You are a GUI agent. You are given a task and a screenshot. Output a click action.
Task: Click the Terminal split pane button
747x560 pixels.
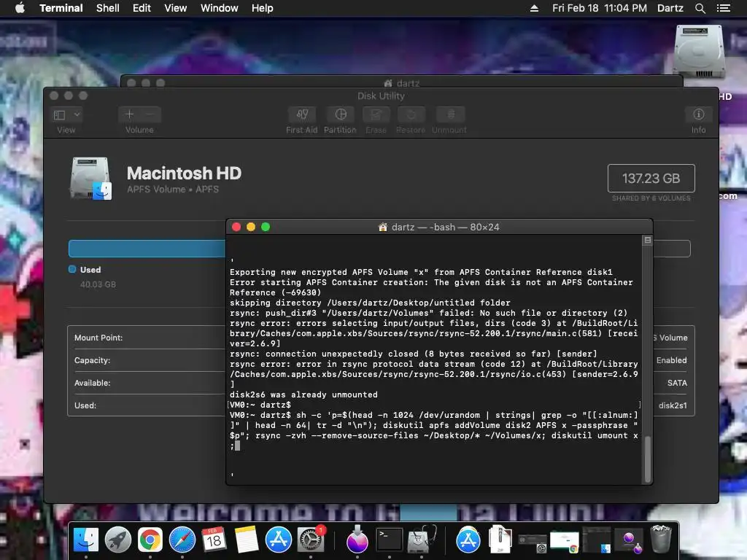click(648, 240)
